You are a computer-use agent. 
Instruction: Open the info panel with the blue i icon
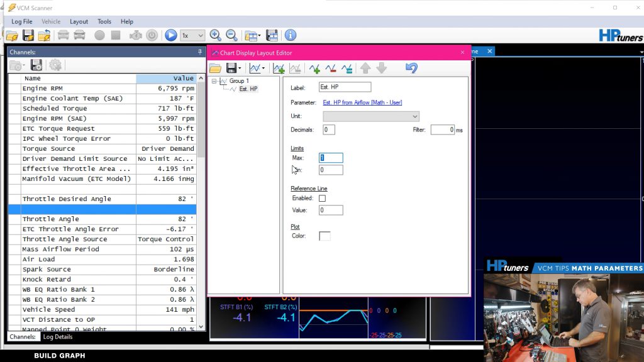click(x=290, y=35)
